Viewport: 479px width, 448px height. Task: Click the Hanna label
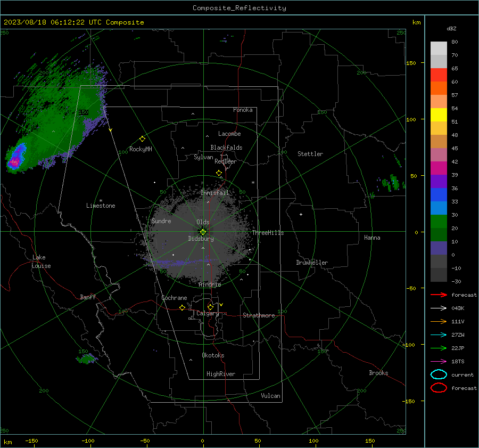(x=372, y=238)
